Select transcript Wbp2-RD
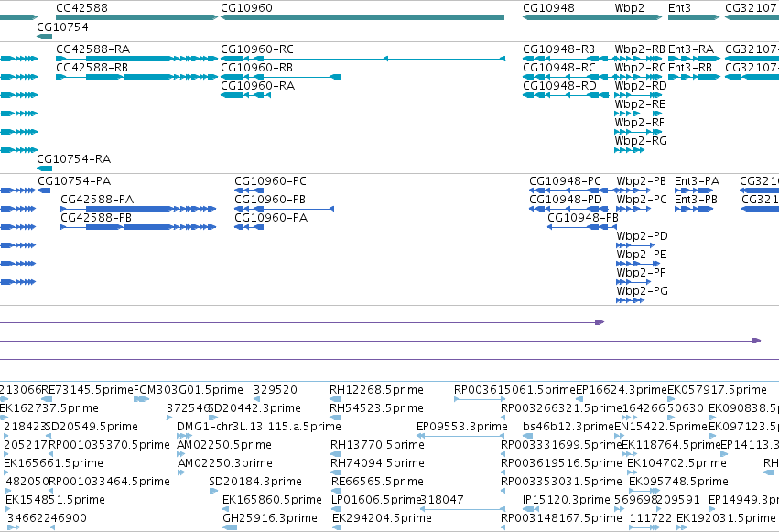 point(638,95)
